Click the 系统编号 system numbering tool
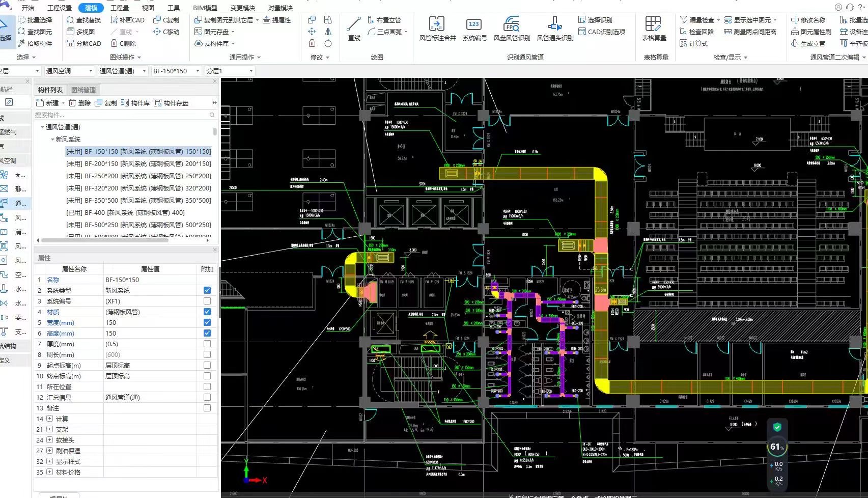 tap(474, 29)
